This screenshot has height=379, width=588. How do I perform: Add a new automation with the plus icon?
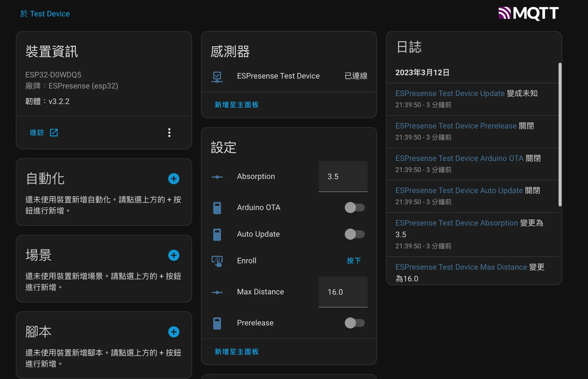(174, 179)
